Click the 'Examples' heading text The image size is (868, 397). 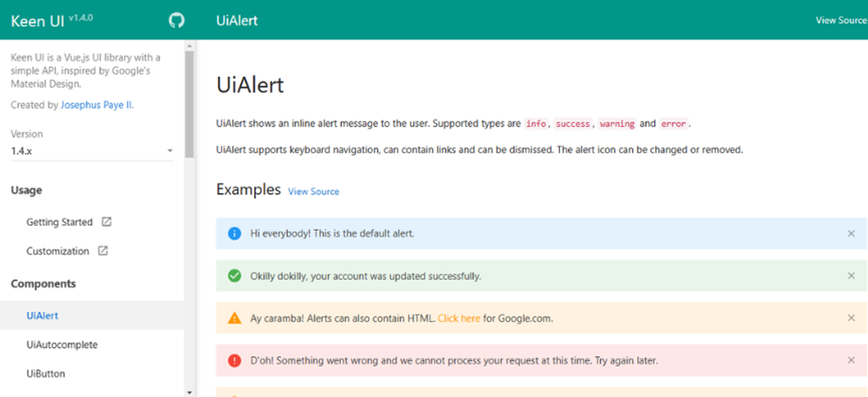248,189
